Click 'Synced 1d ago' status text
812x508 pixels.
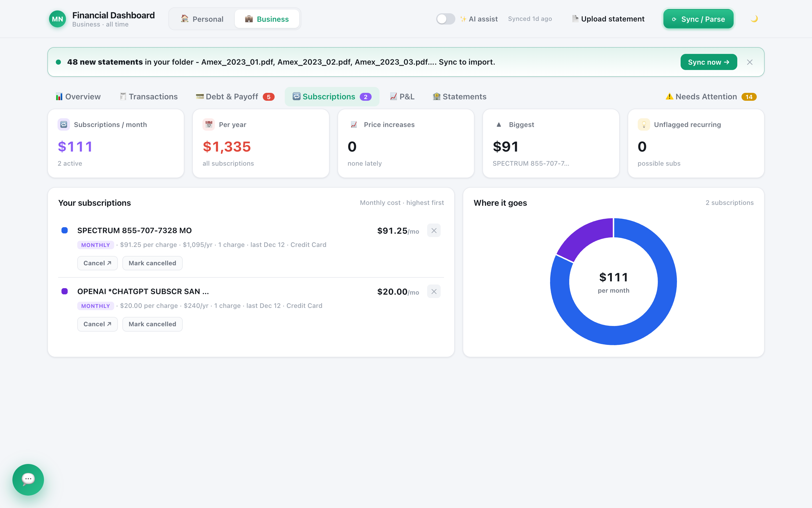coord(530,19)
